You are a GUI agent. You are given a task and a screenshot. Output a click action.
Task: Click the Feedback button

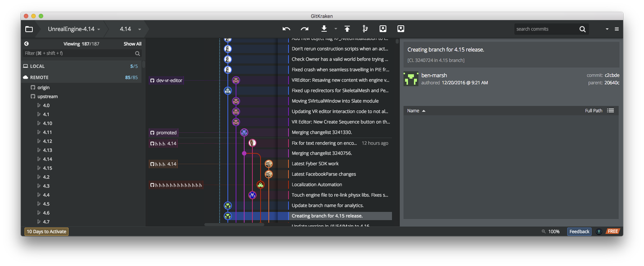click(x=579, y=232)
